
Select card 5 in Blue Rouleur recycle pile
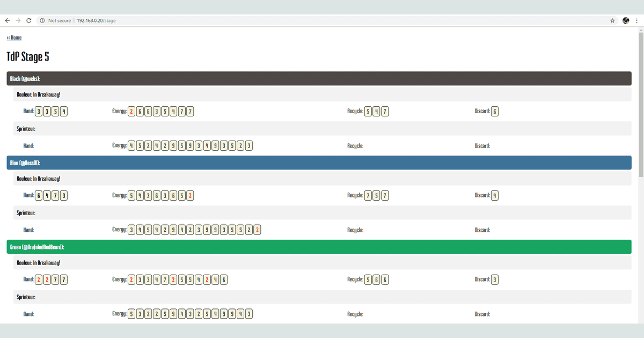point(377,195)
